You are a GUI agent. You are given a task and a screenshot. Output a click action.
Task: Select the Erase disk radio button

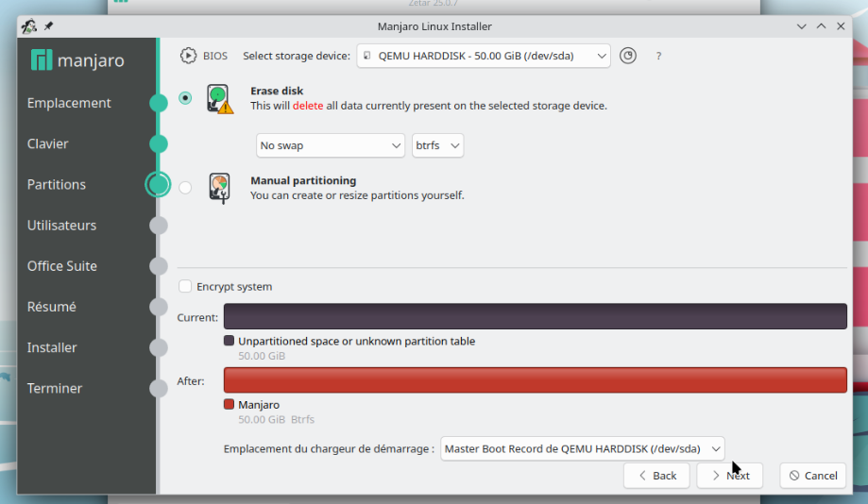point(185,98)
